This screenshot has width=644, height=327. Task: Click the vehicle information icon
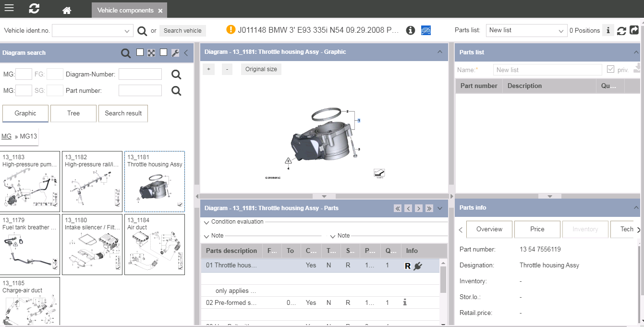(410, 30)
